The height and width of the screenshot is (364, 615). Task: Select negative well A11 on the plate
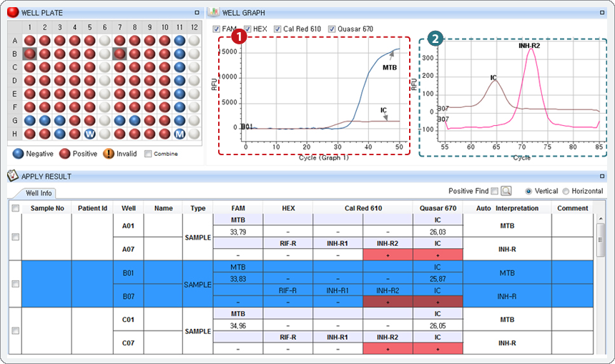(x=179, y=41)
